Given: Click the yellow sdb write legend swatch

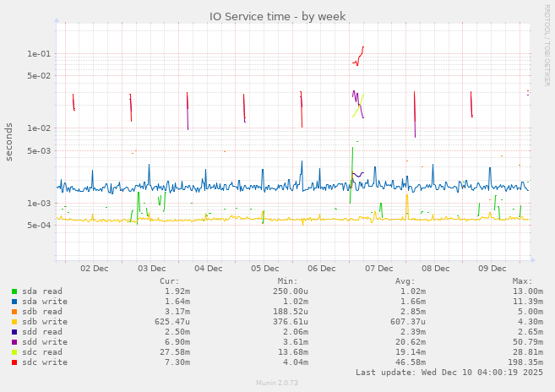Looking at the screenshot, I should (14, 322).
